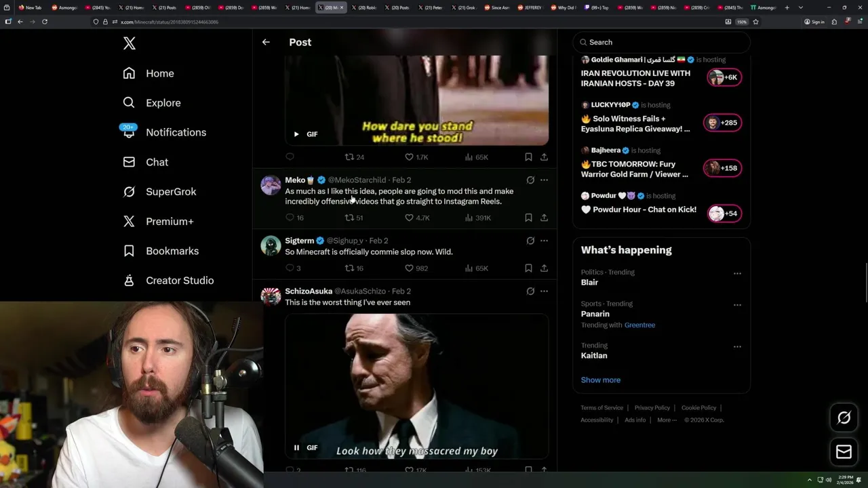Bookmark Meko's post

pos(528,218)
